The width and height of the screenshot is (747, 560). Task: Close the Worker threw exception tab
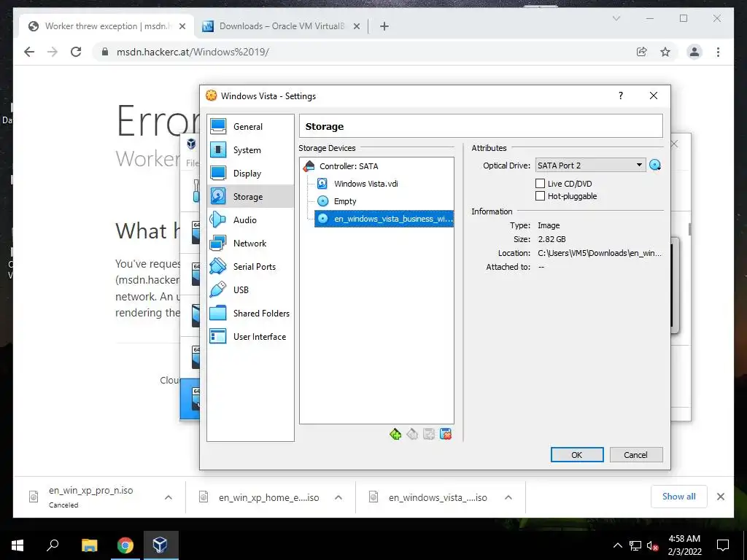point(182,27)
